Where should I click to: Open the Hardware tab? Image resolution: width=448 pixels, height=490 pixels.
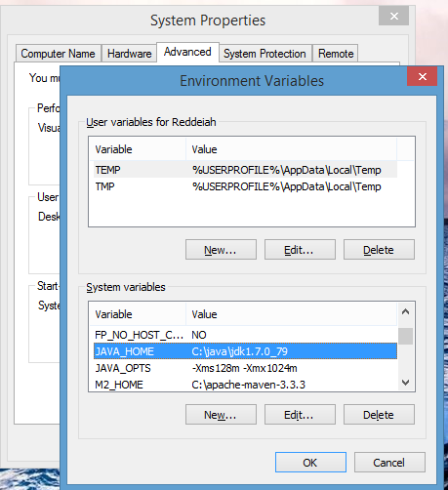(x=130, y=54)
